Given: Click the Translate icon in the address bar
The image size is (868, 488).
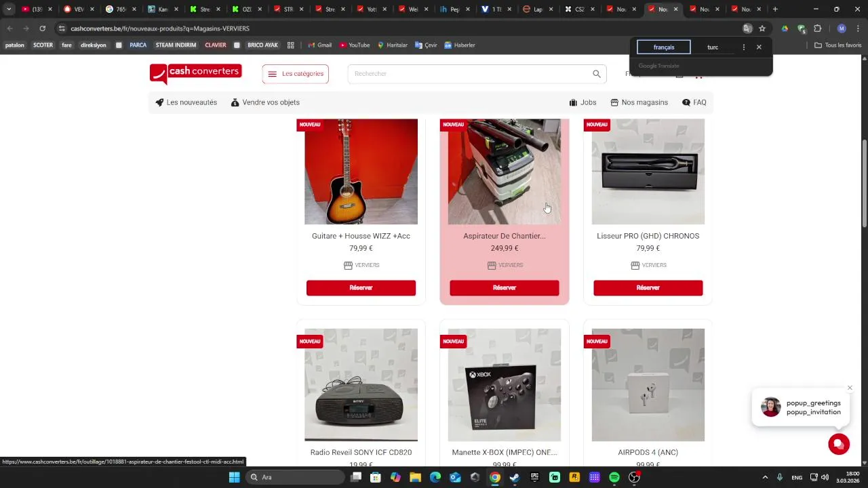Looking at the screenshot, I should 747,28.
